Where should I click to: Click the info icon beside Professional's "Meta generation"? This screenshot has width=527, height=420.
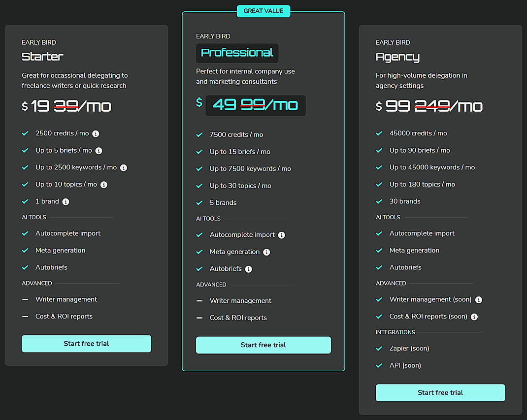point(267,252)
